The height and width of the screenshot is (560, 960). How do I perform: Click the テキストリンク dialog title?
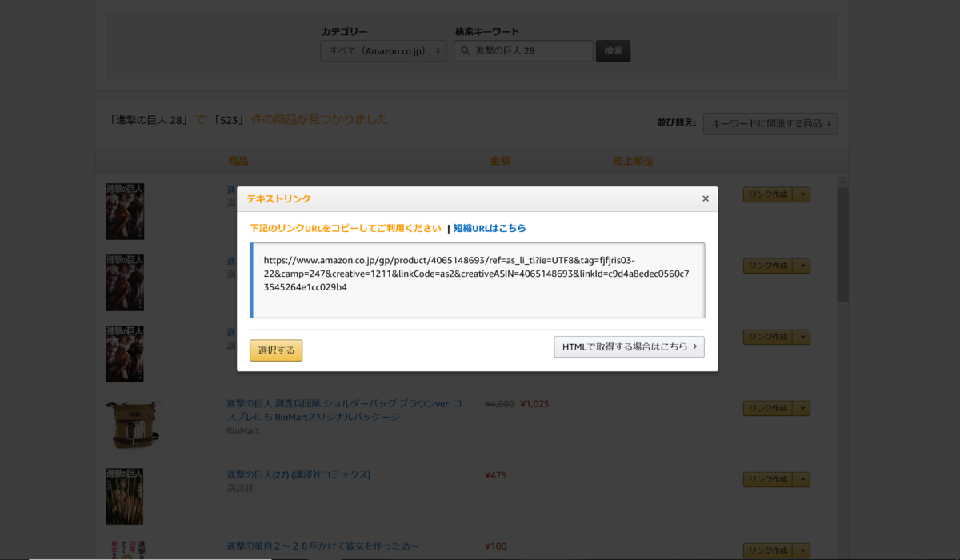278,198
